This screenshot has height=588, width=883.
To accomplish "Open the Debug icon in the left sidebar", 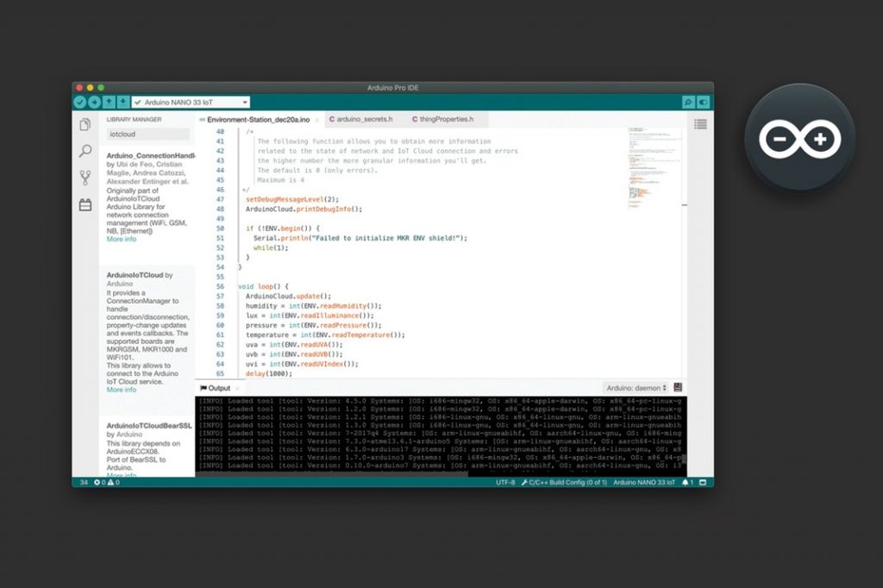I will [x=85, y=177].
